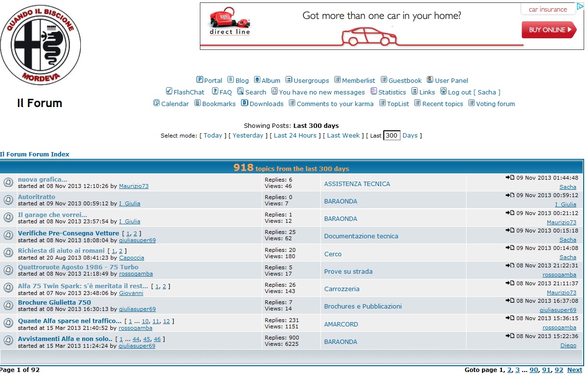
Task: Click the Voting forum icon
Action: 471,103
